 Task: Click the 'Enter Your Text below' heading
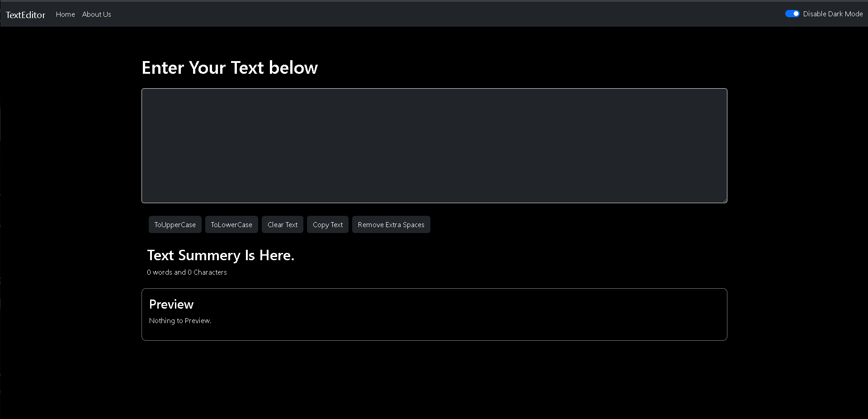coord(230,68)
